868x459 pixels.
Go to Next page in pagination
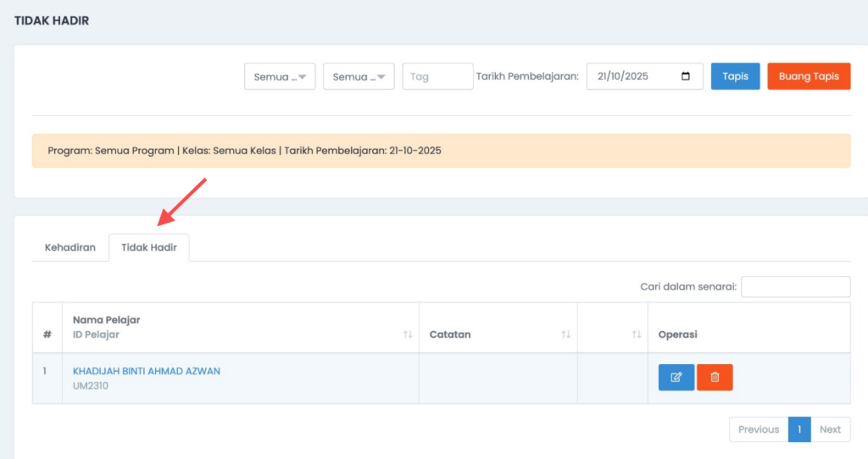[x=830, y=429]
